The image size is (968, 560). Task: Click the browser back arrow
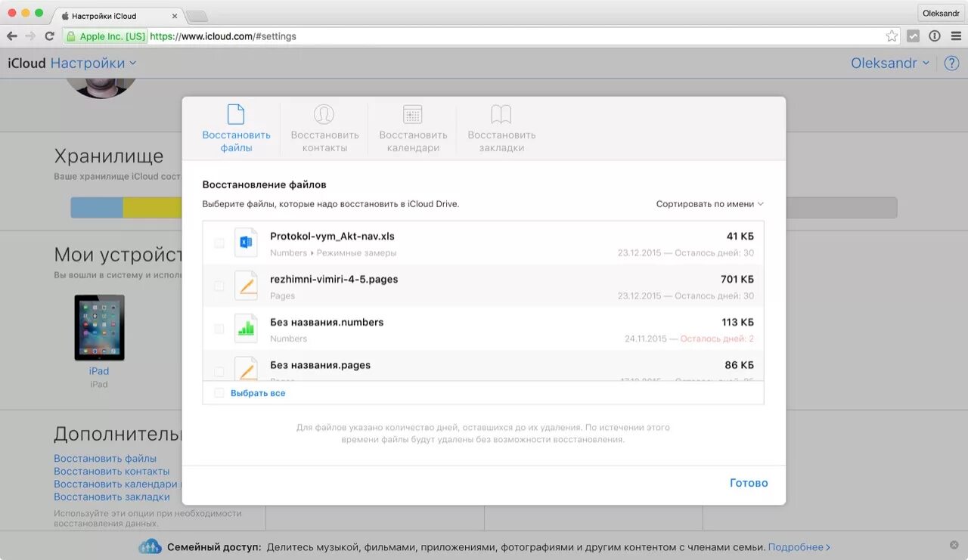12,36
